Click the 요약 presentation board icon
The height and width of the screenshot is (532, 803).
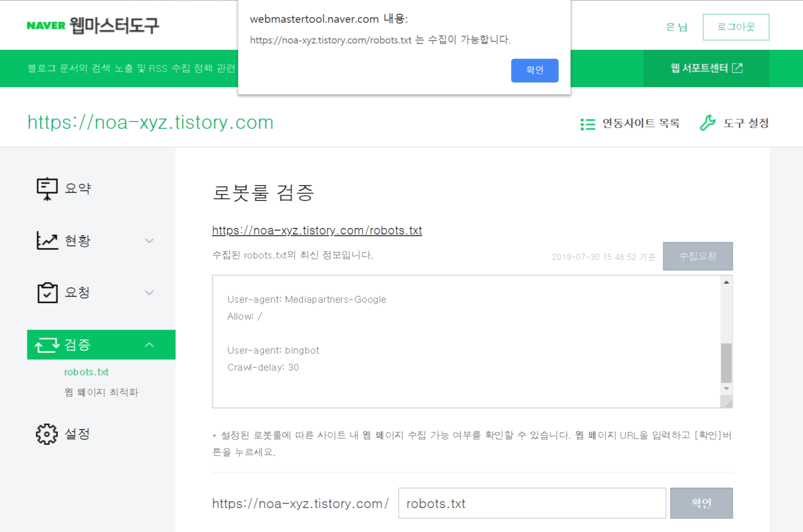(47, 188)
